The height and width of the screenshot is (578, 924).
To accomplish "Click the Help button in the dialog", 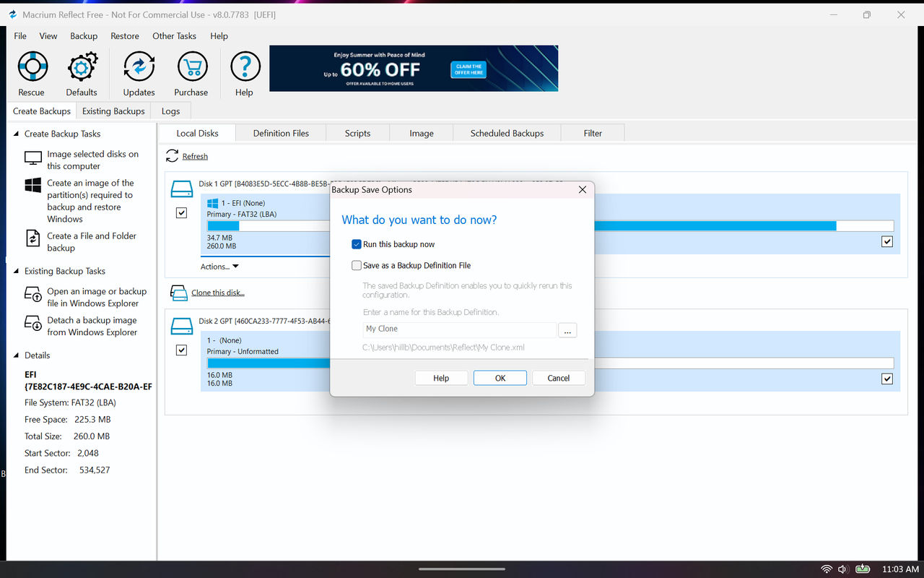I will [x=441, y=378].
